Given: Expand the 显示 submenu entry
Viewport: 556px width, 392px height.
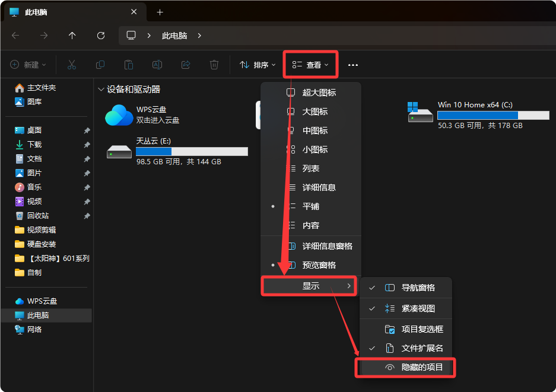Looking at the screenshot, I should point(310,286).
